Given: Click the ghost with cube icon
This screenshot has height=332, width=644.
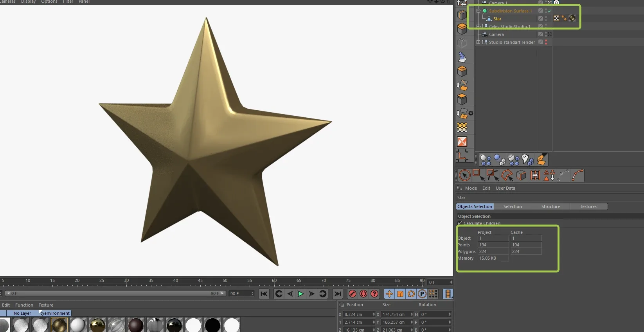Looking at the screenshot, I should click(x=528, y=160).
